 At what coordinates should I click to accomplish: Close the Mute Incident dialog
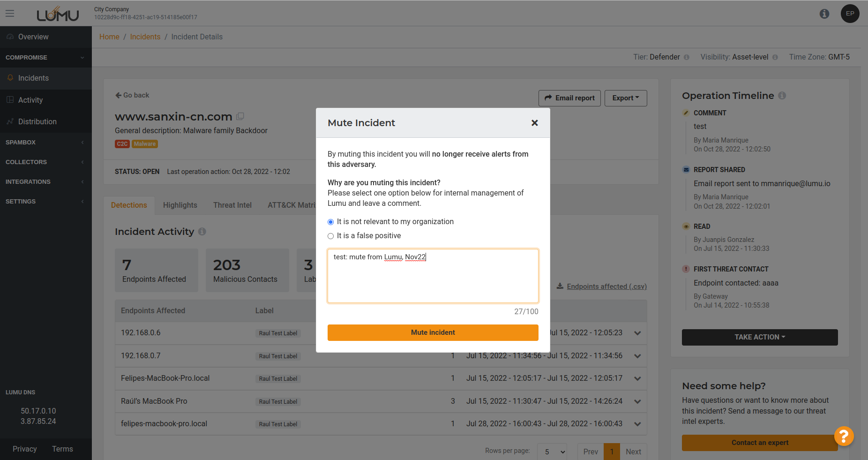534,123
